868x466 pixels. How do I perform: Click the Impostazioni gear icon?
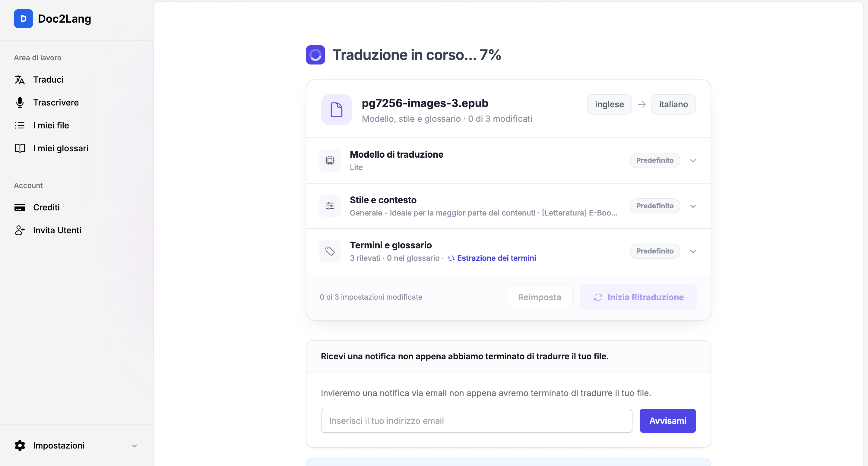click(x=20, y=445)
